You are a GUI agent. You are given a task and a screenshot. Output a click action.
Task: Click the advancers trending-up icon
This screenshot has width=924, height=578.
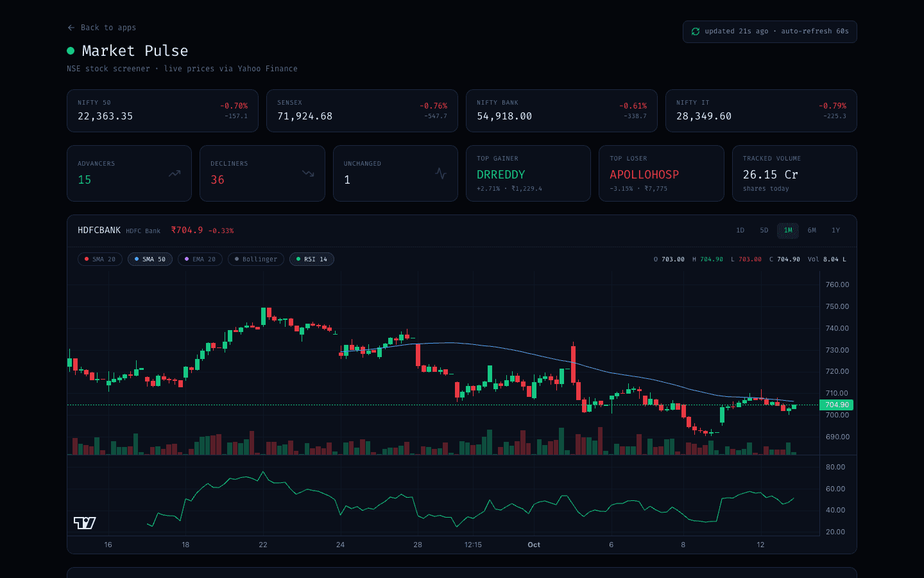175,173
